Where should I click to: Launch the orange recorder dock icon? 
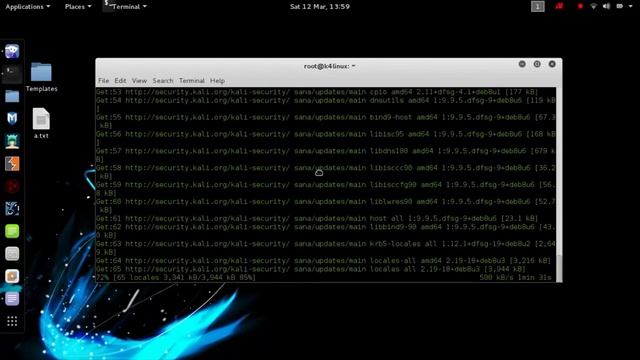point(12,276)
